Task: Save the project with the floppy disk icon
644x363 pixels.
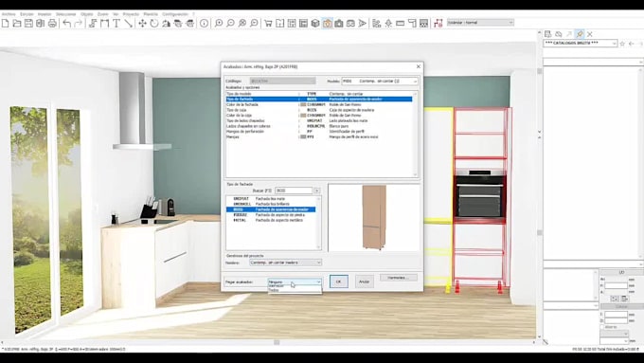Action: (28, 24)
